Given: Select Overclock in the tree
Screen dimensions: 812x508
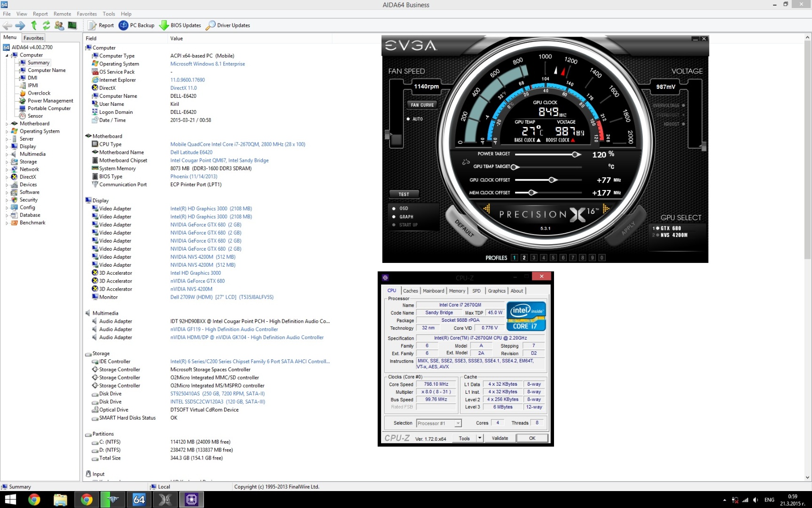Looking at the screenshot, I should (39, 93).
